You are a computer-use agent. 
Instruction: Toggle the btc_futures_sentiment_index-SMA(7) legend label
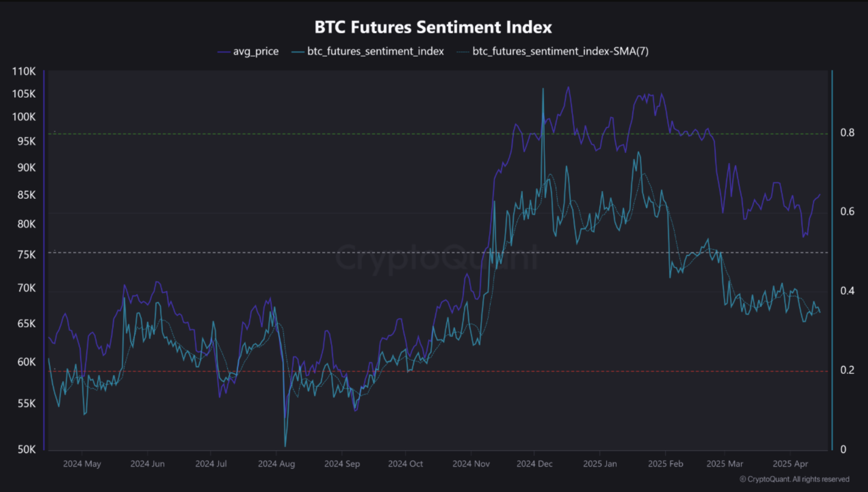[560, 52]
